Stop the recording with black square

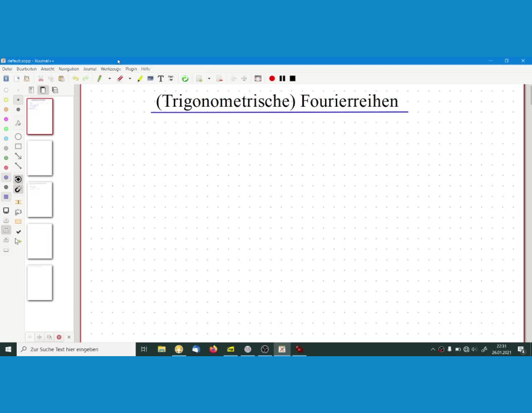[x=292, y=79]
